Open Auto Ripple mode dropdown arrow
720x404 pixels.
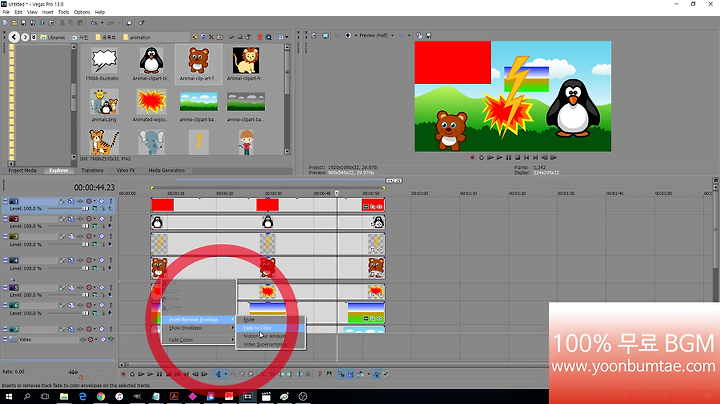click(368, 374)
